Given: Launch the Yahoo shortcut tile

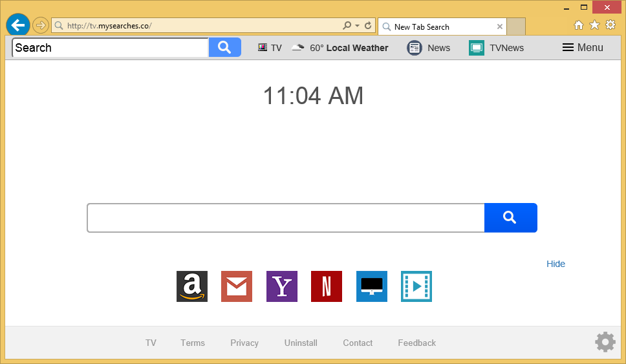Looking at the screenshot, I should click(282, 286).
